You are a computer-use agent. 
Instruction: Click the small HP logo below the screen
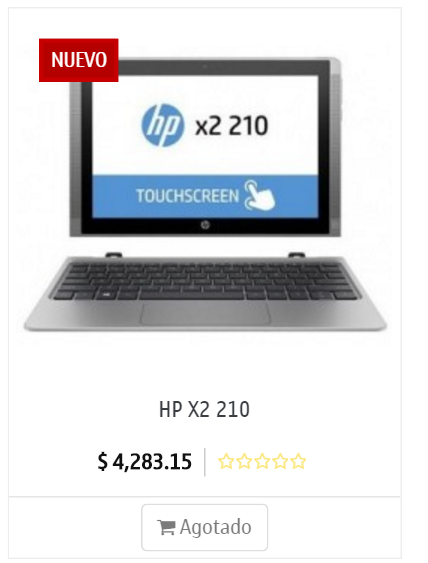(205, 225)
